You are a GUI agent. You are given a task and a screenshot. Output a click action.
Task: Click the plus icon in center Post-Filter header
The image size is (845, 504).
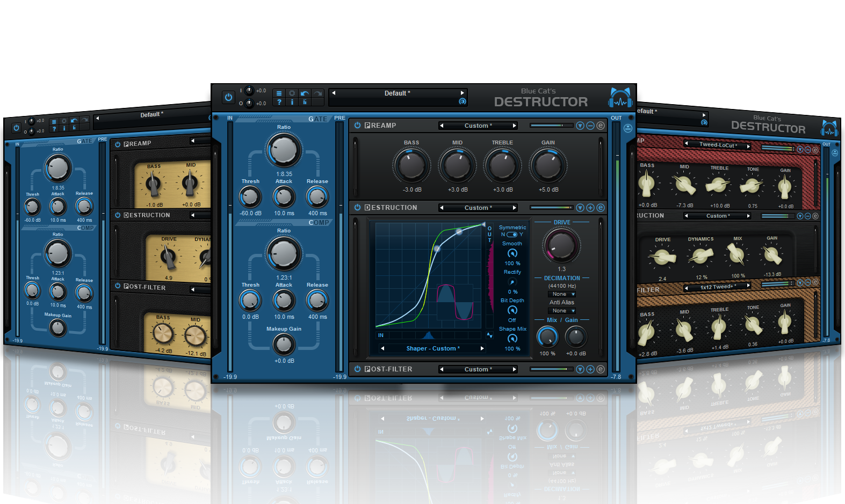click(590, 369)
